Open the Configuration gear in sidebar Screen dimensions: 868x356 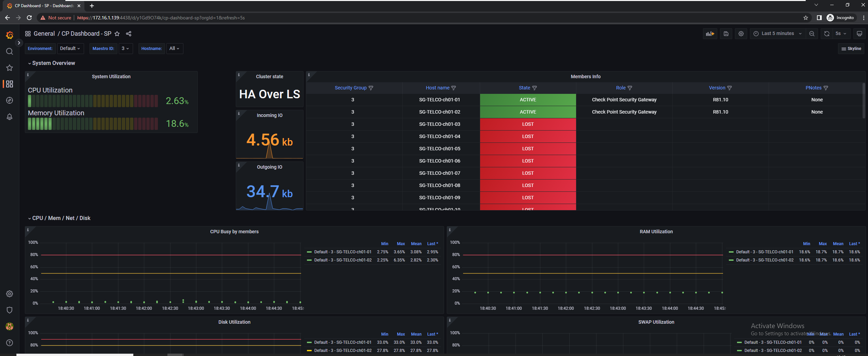pyautogui.click(x=10, y=294)
